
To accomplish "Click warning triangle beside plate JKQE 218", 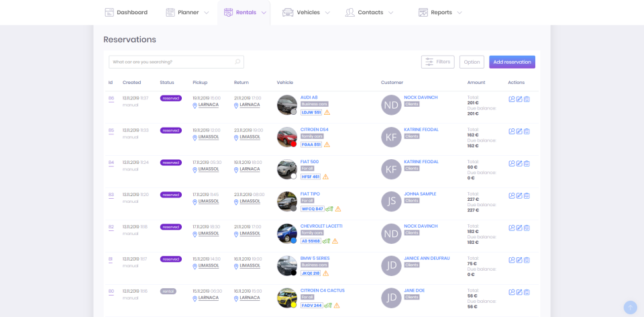I will click(x=326, y=273).
